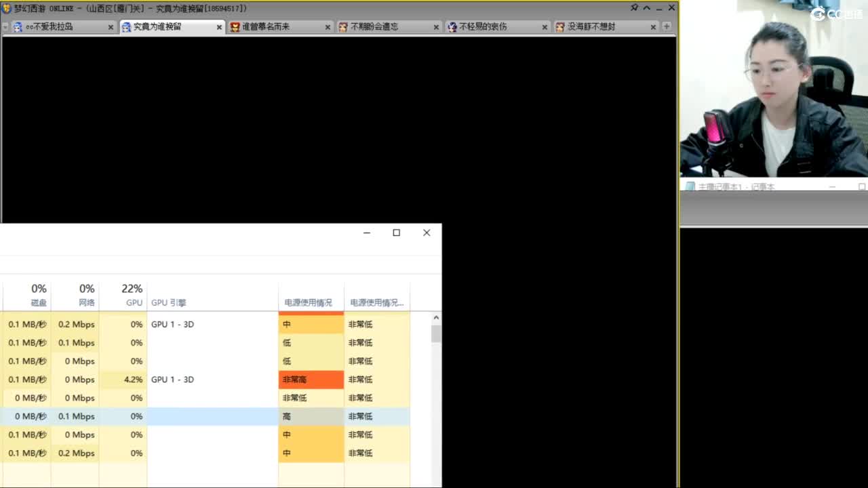Image resolution: width=868 pixels, height=488 pixels.
Task: Sort by the GPU 引擎 column header
Action: 212,296
